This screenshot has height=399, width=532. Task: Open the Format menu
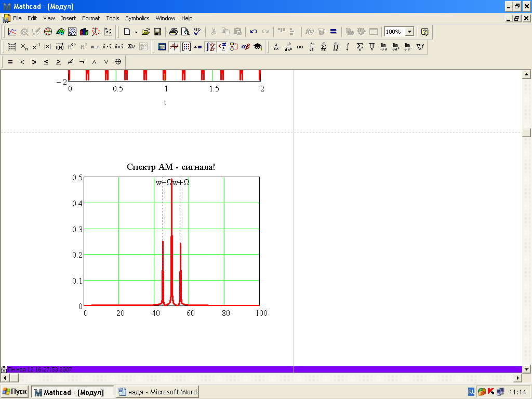click(91, 18)
